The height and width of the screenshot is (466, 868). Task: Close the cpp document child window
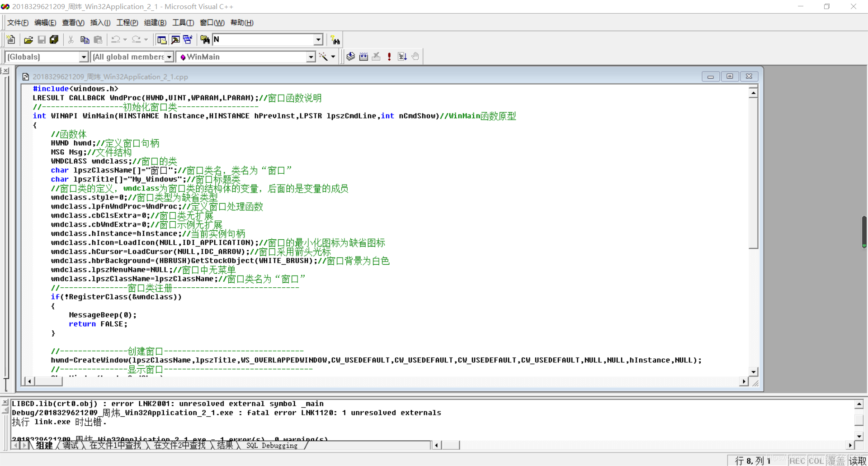click(x=749, y=76)
